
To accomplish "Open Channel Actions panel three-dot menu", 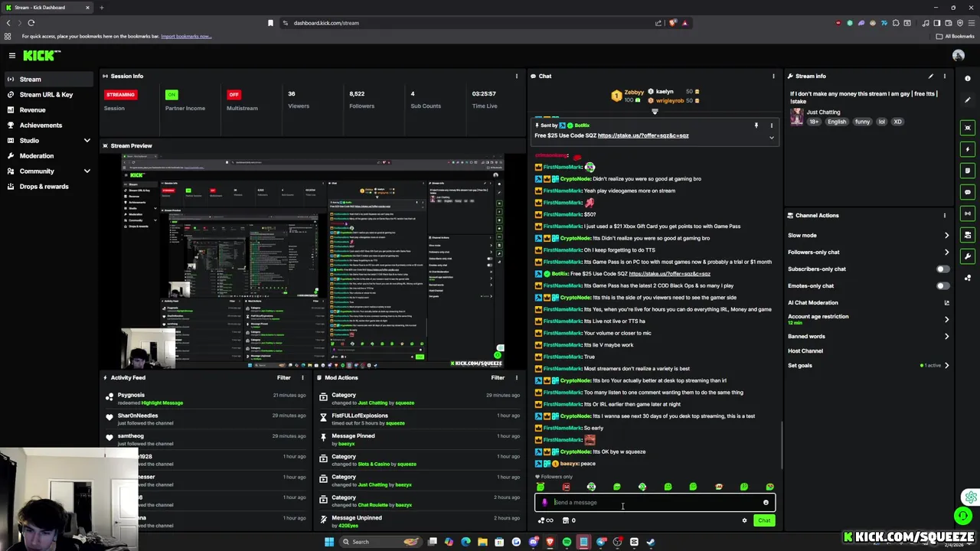I will pyautogui.click(x=945, y=215).
